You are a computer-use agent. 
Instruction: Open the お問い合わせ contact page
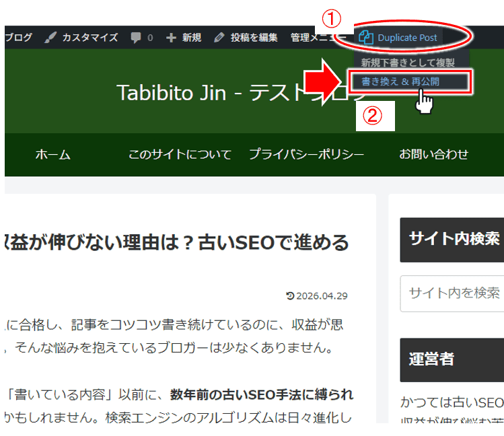coord(433,155)
